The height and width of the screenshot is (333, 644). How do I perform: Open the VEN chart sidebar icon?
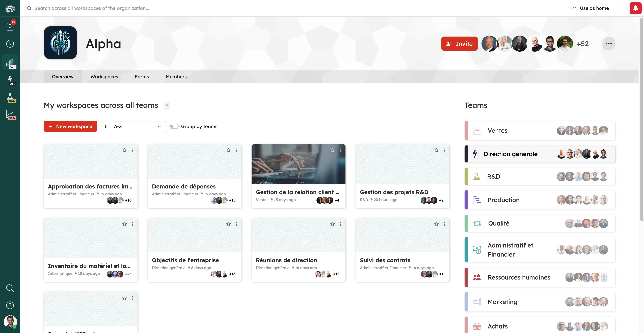tap(11, 115)
